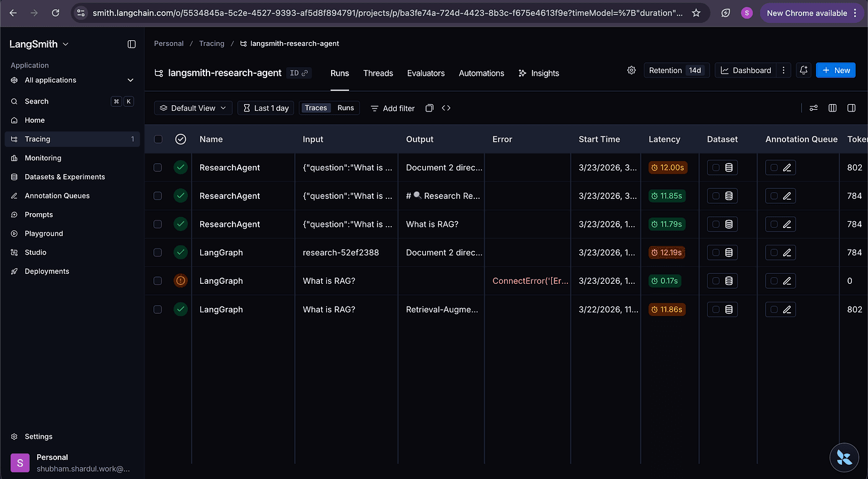This screenshot has width=868, height=479.
Task: Check the ConnectError LangGraph run row
Action: click(x=157, y=281)
